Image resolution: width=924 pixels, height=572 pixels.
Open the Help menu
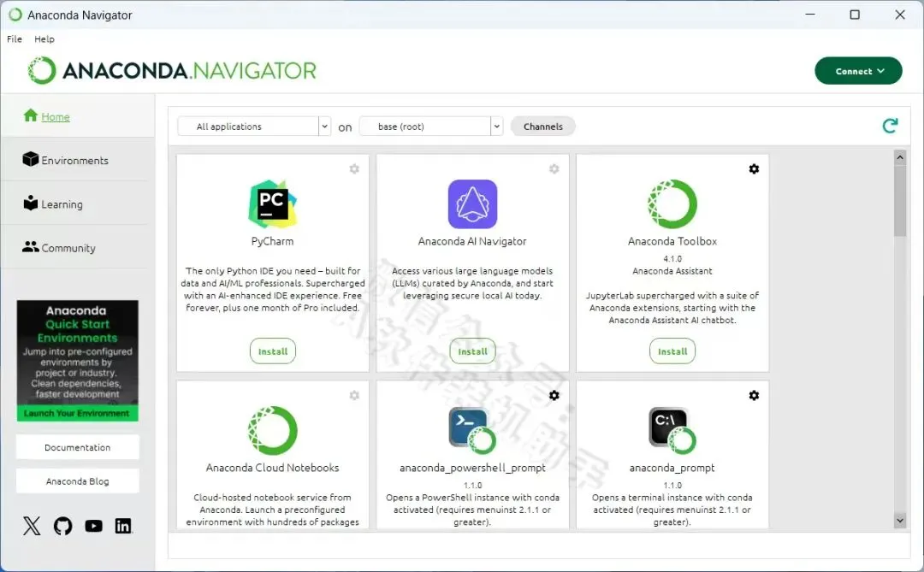(x=44, y=38)
